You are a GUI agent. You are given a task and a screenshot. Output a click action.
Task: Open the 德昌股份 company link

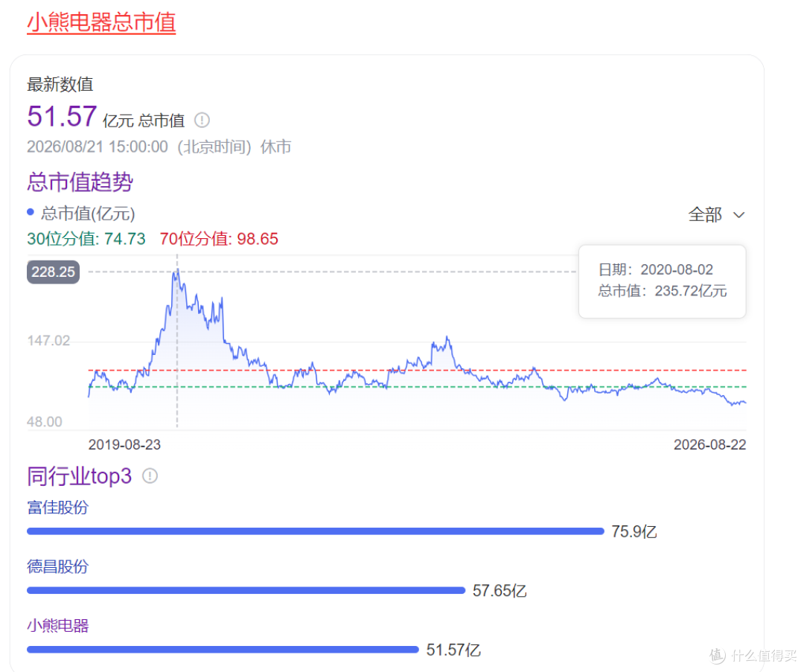(58, 566)
